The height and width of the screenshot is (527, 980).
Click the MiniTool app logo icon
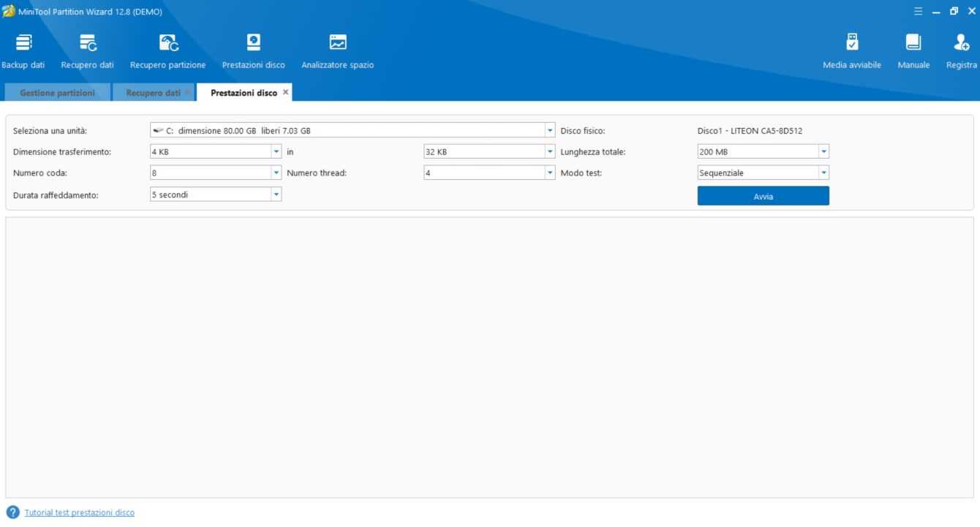(x=9, y=11)
